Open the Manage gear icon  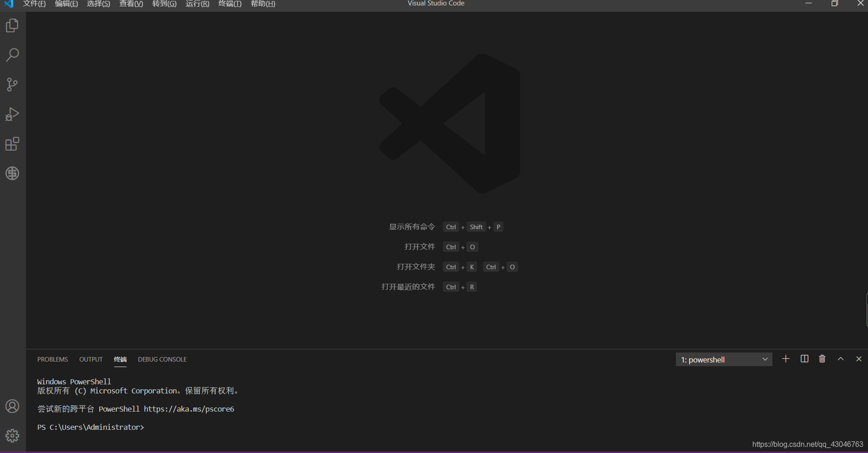click(x=12, y=436)
